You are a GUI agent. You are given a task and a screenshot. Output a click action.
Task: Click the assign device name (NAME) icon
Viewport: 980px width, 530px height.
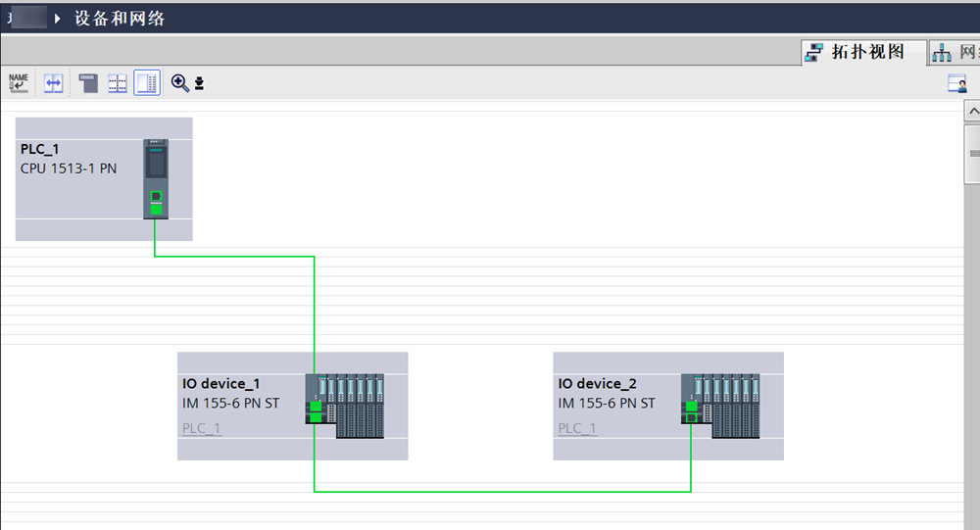(19, 83)
